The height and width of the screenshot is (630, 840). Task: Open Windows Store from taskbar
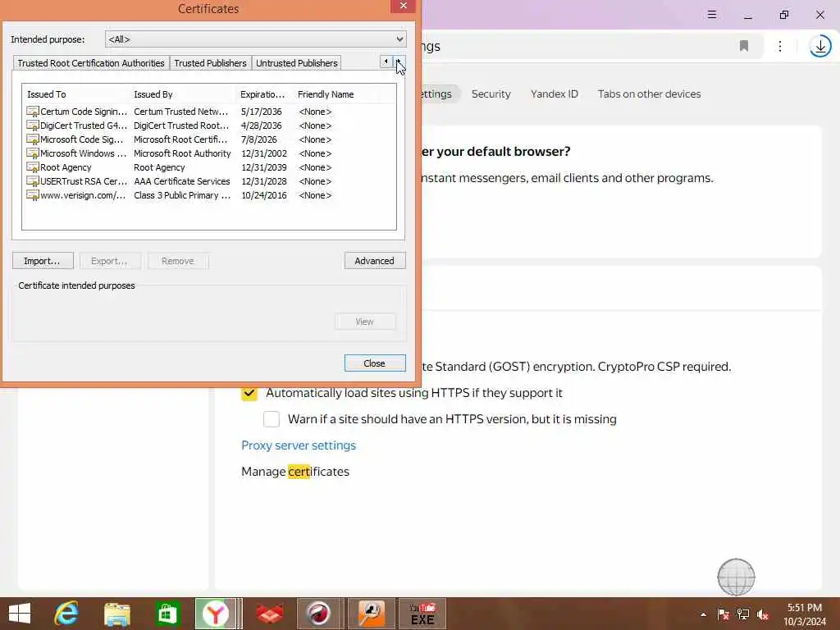(x=167, y=614)
